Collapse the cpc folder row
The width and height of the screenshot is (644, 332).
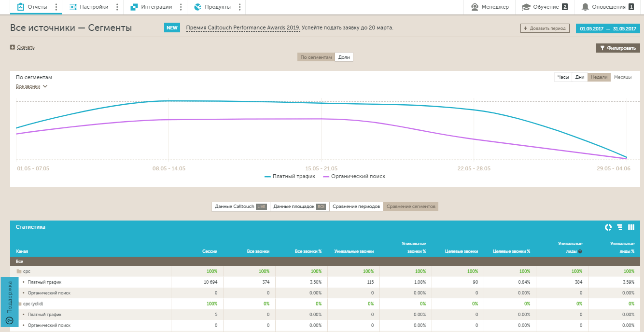19,271
